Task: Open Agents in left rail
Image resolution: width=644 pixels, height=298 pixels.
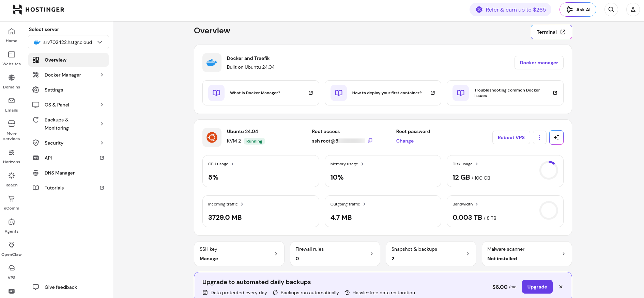Action: [12, 226]
